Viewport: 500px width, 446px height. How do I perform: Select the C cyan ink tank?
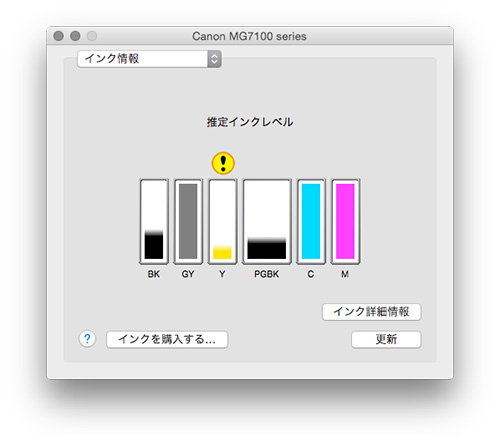tap(311, 221)
